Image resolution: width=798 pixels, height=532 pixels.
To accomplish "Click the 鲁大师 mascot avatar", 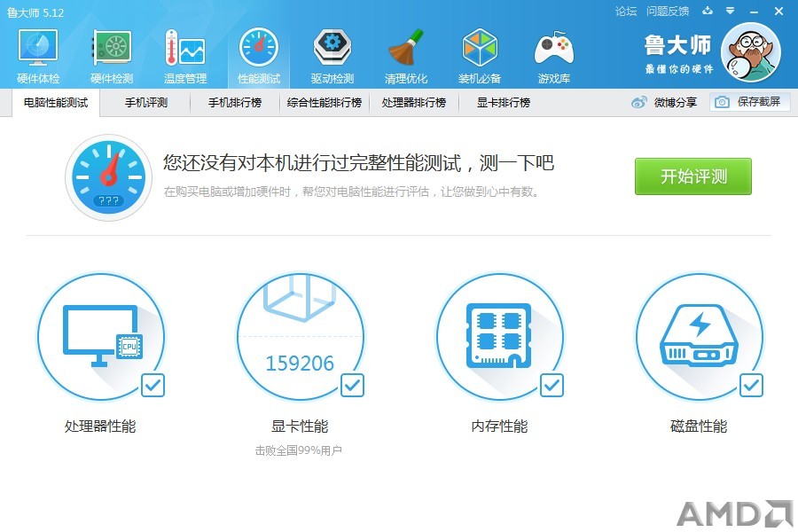I will [x=751, y=52].
